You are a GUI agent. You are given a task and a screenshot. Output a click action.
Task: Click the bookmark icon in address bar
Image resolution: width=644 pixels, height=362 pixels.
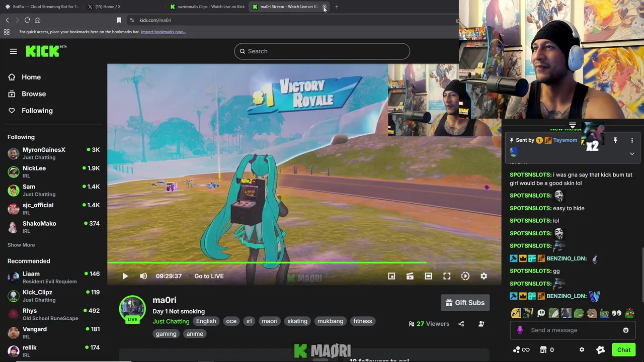tap(119, 20)
